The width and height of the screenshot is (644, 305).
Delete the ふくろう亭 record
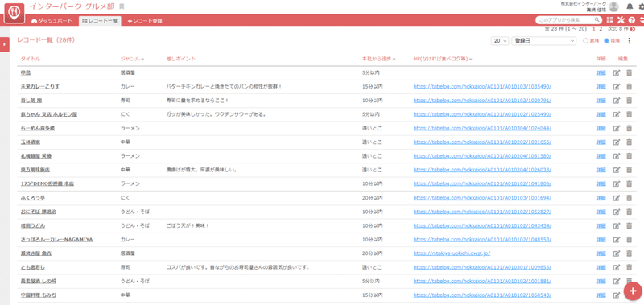click(629, 198)
